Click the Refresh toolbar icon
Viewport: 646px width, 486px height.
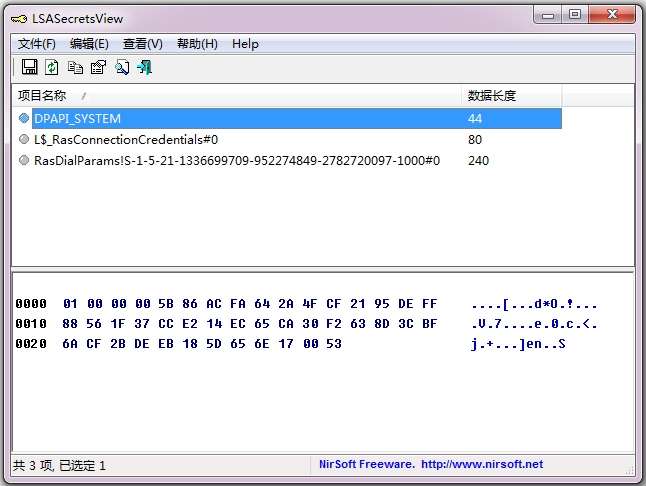coord(52,67)
